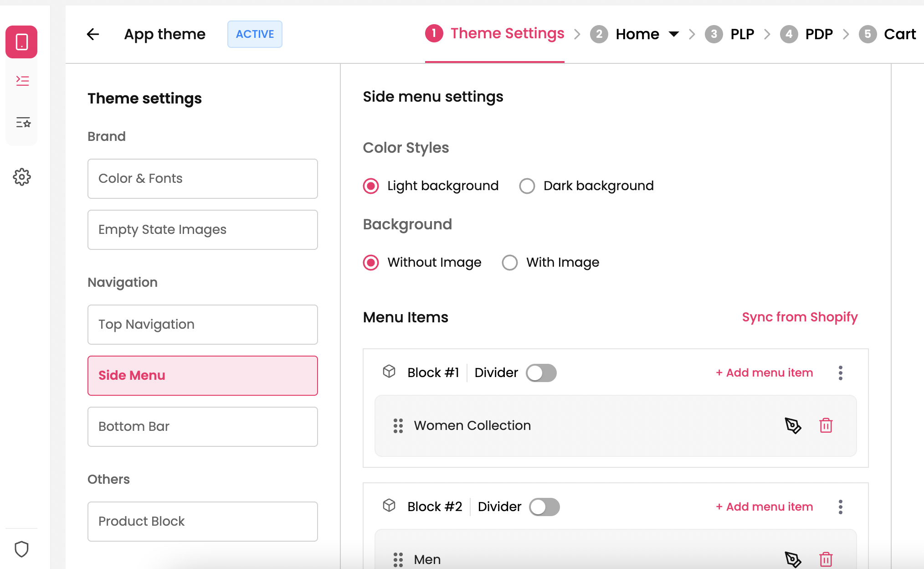The image size is (924, 569).
Task: Choose With Image background option
Action: [x=510, y=263]
